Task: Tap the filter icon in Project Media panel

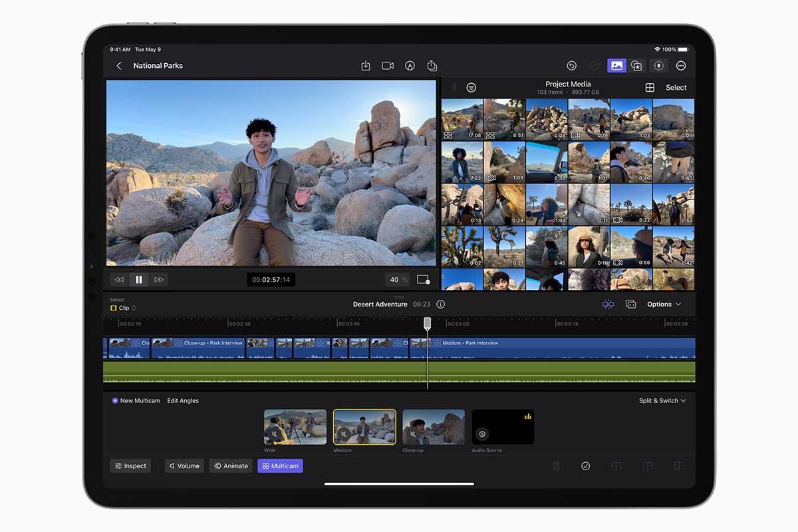Action: [x=471, y=87]
